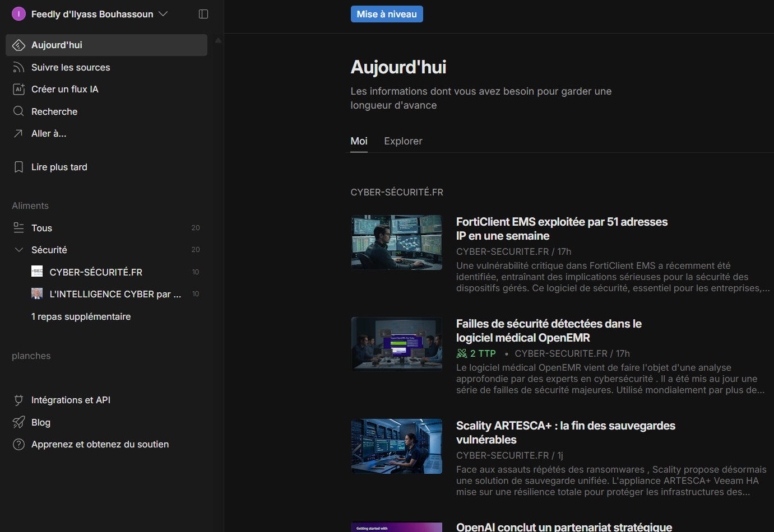
Task: Open Failles de sécurité OpenEMR article title
Action: pyautogui.click(x=549, y=331)
